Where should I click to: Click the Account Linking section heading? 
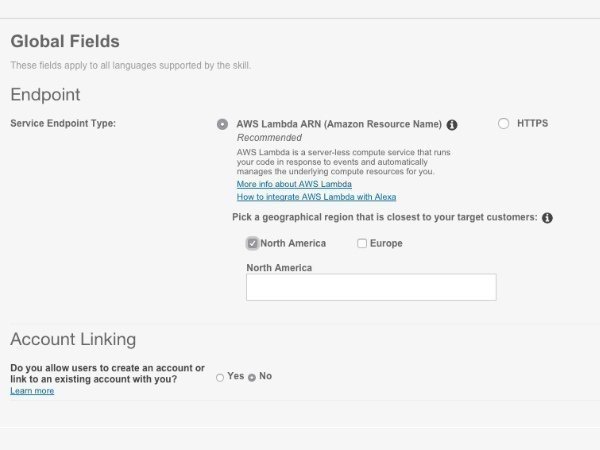coord(73,339)
